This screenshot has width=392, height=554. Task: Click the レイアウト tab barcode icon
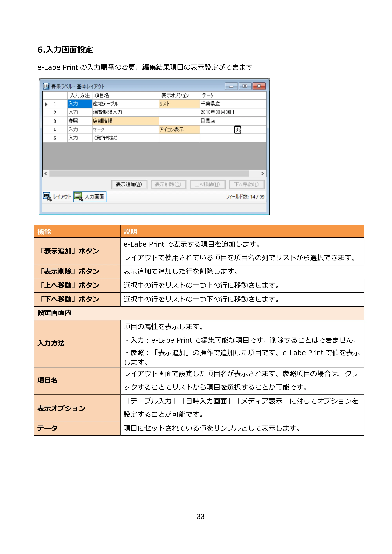47,196
